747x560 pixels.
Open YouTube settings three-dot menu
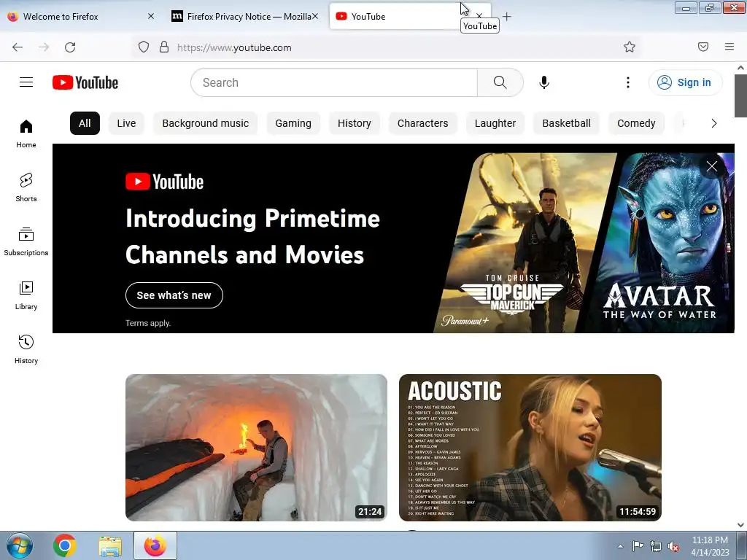628,82
